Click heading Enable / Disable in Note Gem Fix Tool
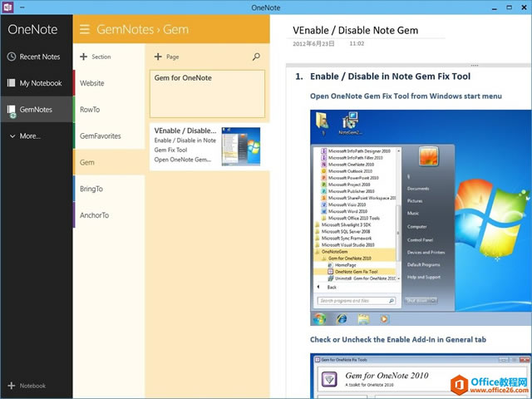Viewport: 532px width, 399px height. 390,76
